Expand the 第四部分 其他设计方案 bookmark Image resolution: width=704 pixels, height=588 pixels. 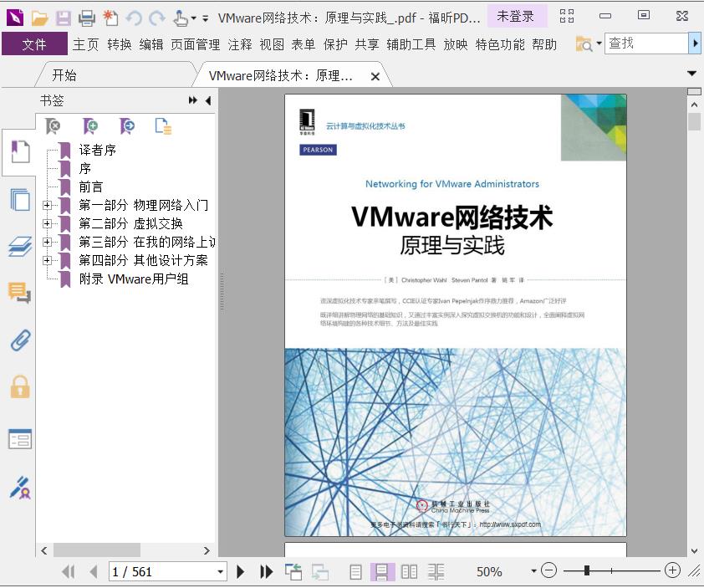[47, 260]
